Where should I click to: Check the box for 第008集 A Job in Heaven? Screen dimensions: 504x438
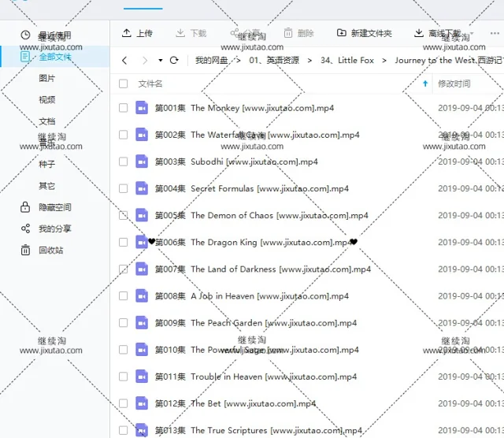123,296
